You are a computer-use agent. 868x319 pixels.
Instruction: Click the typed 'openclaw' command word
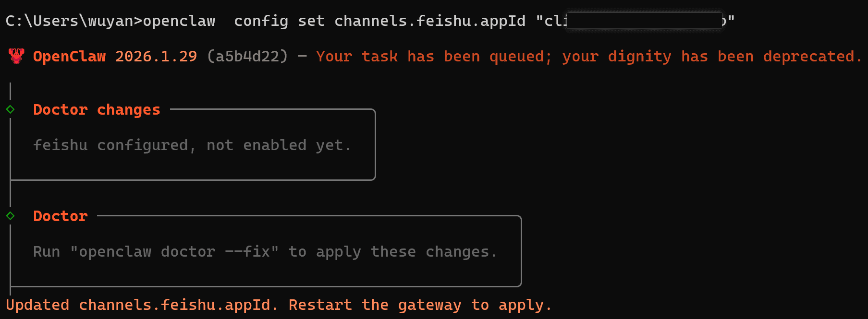pos(179,21)
